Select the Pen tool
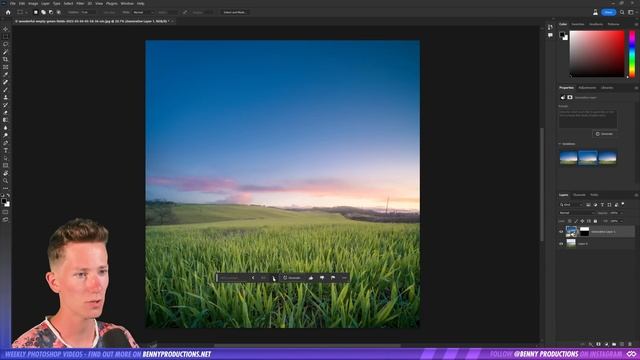This screenshot has height=360, width=640. pyautogui.click(x=5, y=143)
